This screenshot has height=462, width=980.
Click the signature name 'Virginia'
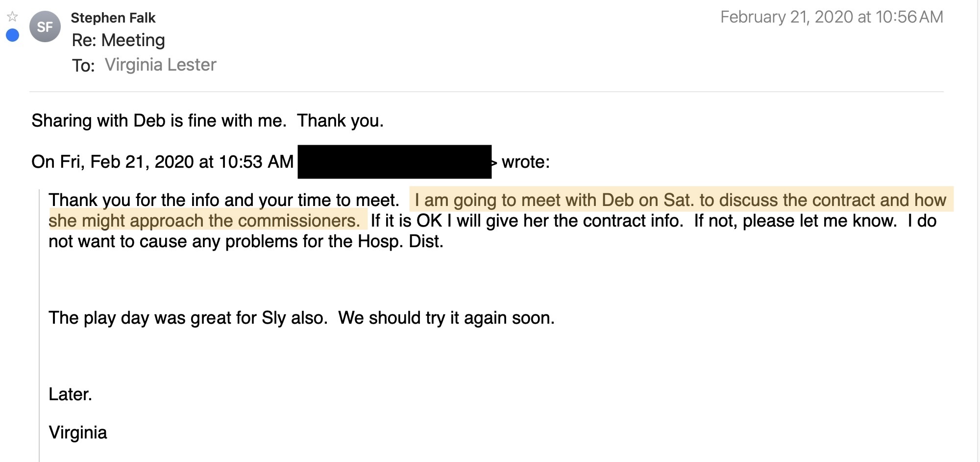(x=77, y=433)
